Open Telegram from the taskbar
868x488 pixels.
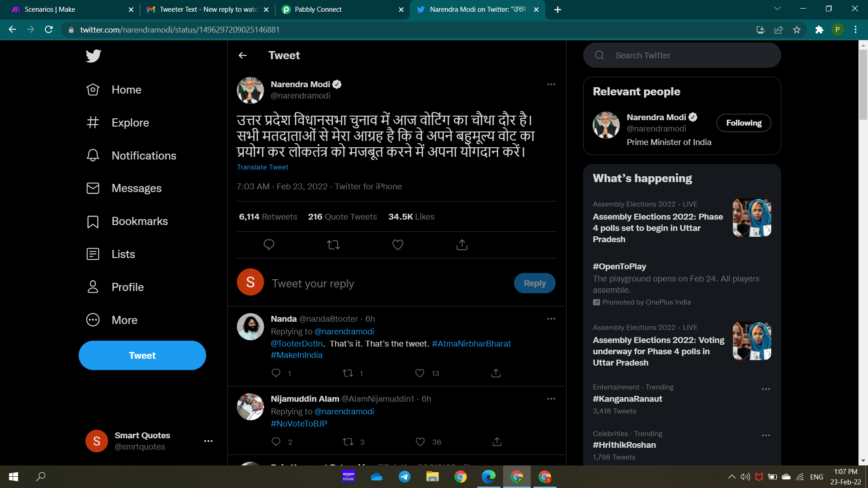[x=404, y=477]
